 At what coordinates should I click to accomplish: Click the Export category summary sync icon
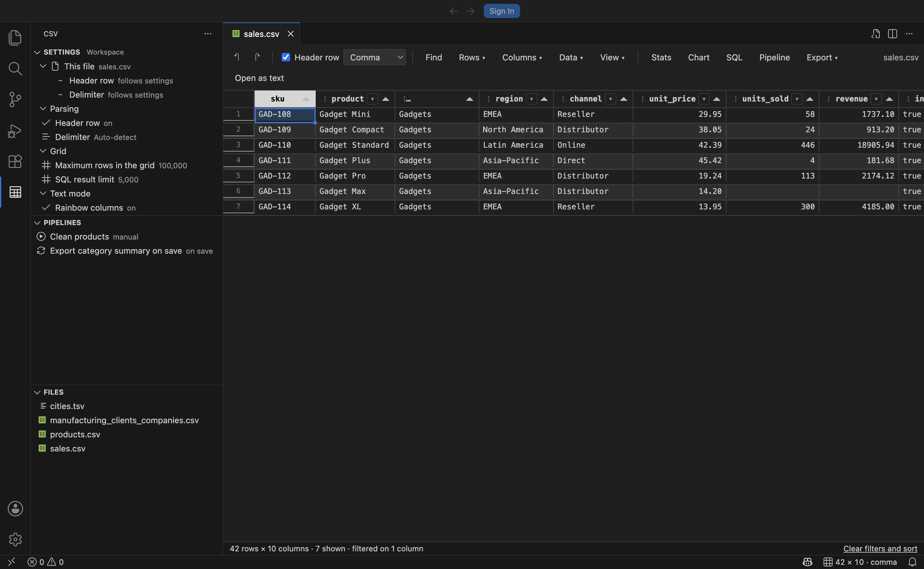(x=41, y=251)
